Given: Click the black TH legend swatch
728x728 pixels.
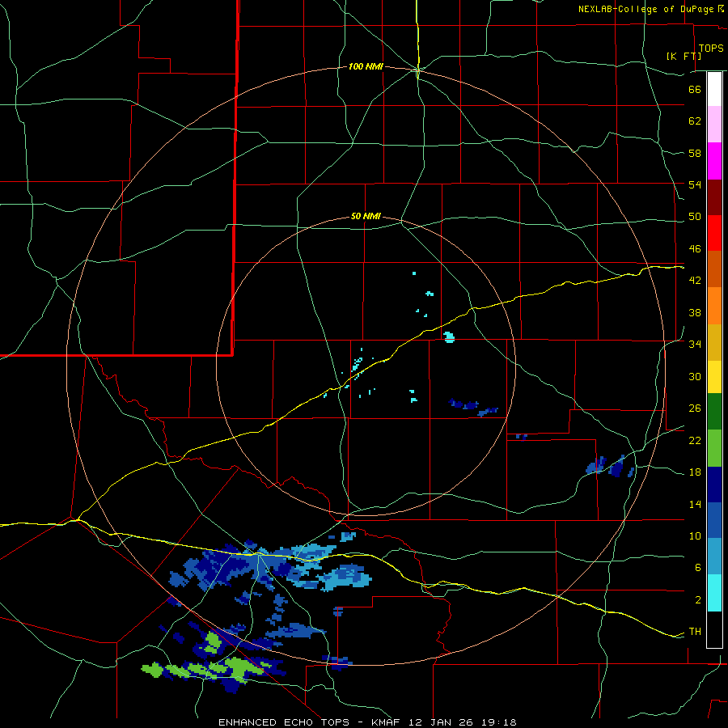Looking at the screenshot, I should 714,629.
